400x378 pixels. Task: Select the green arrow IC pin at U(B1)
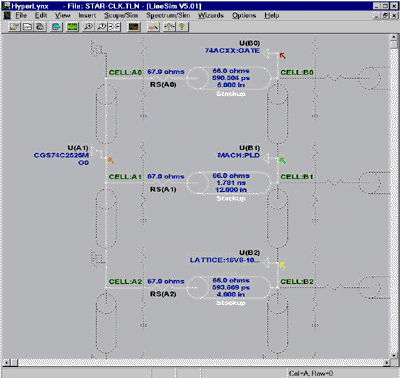coord(282,161)
